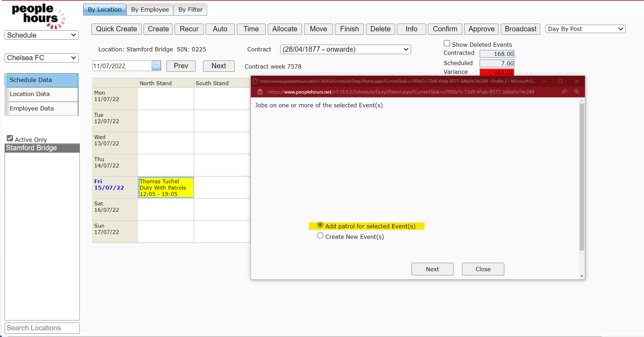Click the Search Locations field
Image resolution: width=644 pixels, height=337 pixels.
click(42, 328)
